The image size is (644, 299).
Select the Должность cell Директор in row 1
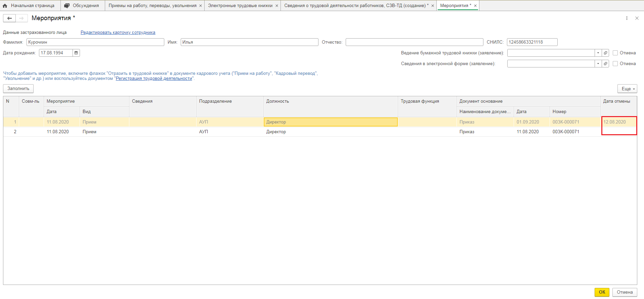331,122
